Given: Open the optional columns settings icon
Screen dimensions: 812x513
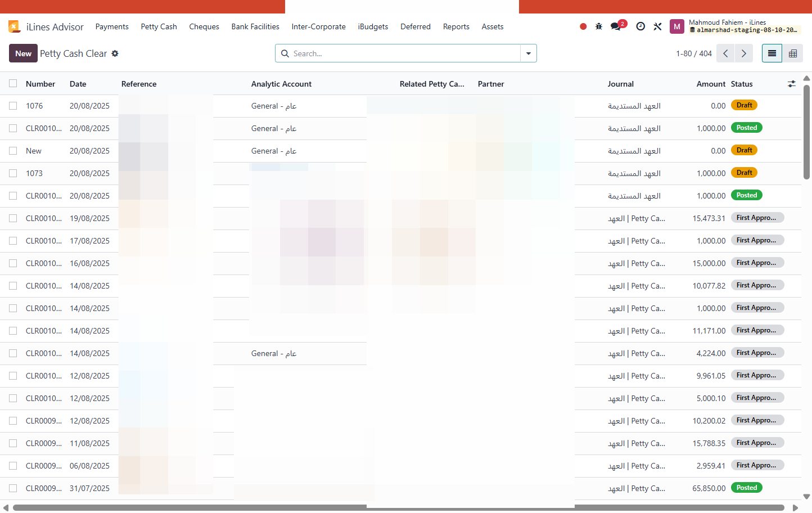Looking at the screenshot, I should 792,84.
